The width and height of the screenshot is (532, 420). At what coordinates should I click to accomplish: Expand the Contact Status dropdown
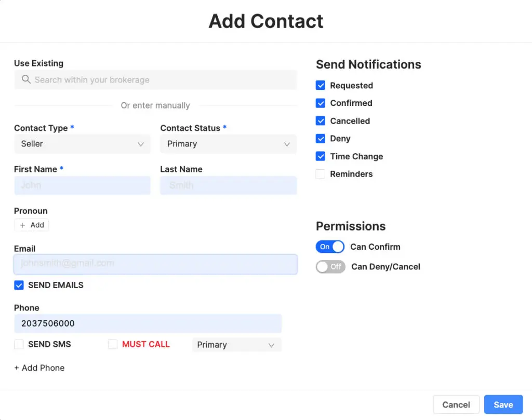click(x=228, y=144)
